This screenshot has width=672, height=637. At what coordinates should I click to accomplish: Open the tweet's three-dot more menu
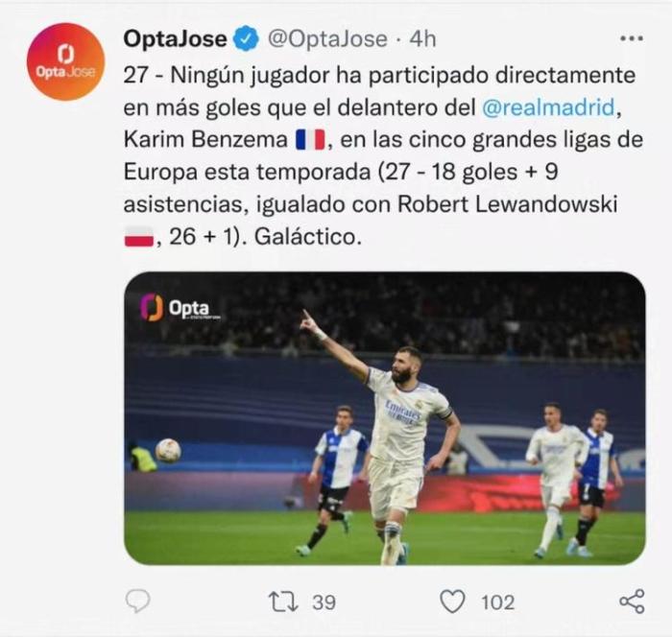coord(631,38)
